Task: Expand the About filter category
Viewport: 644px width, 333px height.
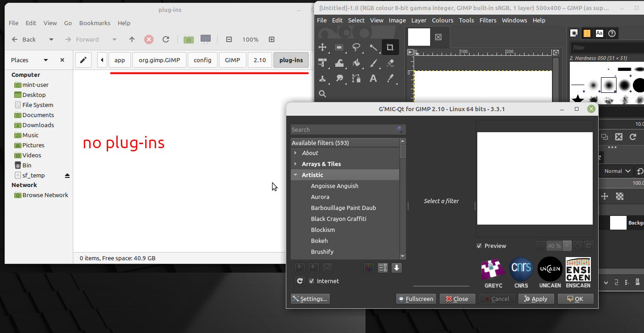Action: click(x=295, y=153)
